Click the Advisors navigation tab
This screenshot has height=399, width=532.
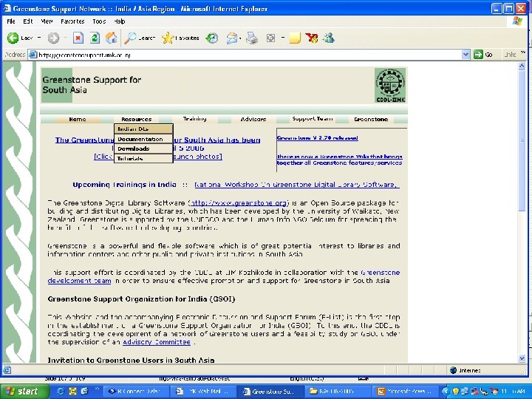click(253, 119)
